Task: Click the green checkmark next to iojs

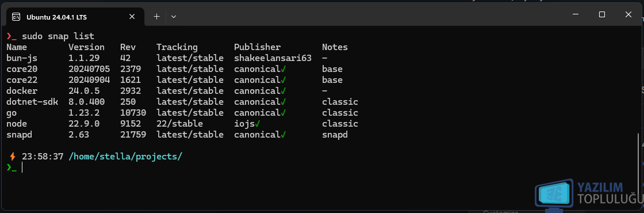Action: tap(257, 123)
